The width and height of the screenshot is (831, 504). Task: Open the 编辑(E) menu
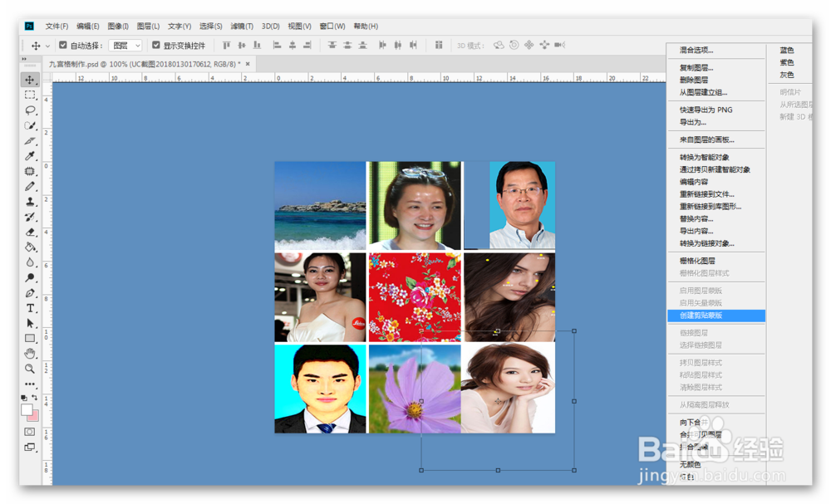(87, 26)
